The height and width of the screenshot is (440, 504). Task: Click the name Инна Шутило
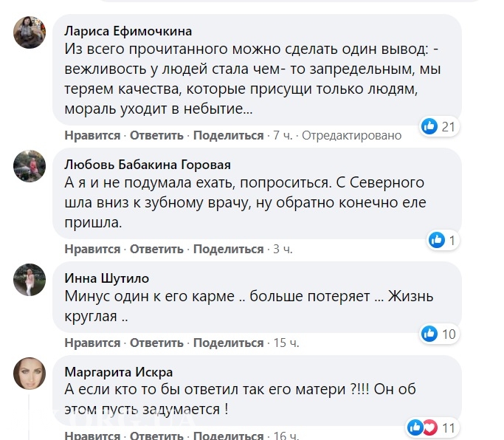pos(107,278)
